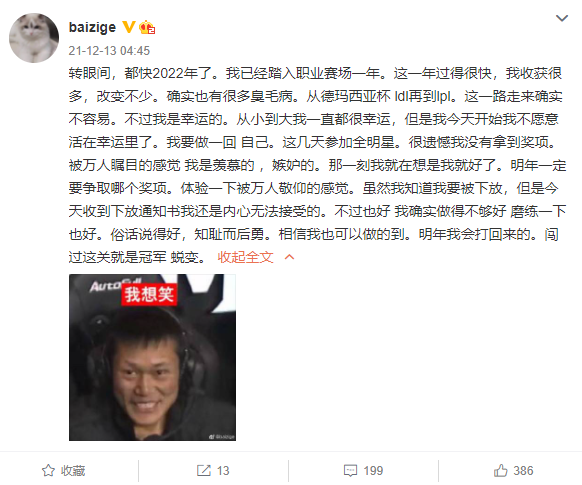Click the red 我想笑 caption on image
582x485 pixels.
coord(149,295)
